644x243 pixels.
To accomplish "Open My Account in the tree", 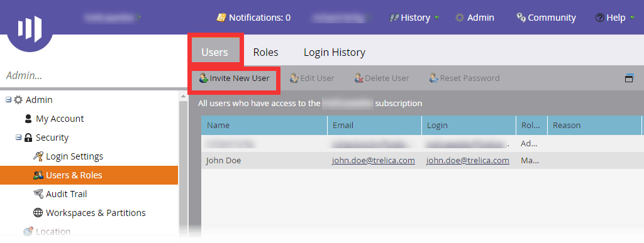I will (x=60, y=119).
